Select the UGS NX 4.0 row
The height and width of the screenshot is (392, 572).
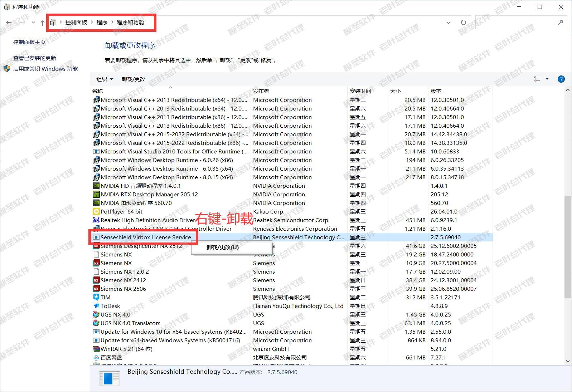tap(292, 314)
